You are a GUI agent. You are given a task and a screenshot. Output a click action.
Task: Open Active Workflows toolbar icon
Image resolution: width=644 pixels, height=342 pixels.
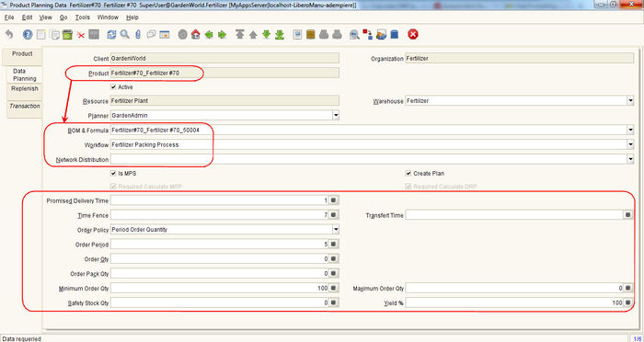[x=368, y=35]
